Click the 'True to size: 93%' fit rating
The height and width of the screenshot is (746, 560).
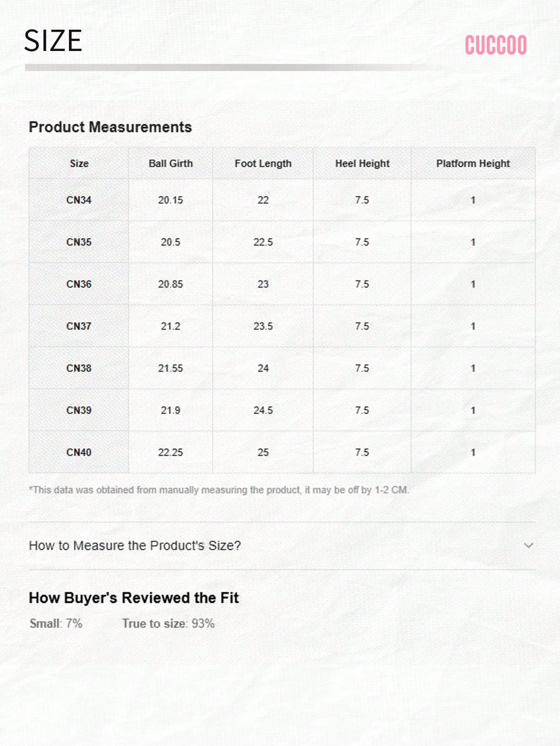(x=168, y=624)
